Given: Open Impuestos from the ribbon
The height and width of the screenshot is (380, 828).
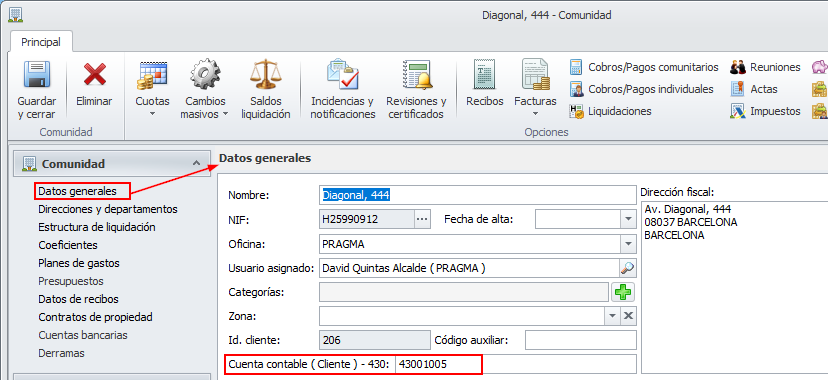Looking at the screenshot, I should click(x=765, y=111).
